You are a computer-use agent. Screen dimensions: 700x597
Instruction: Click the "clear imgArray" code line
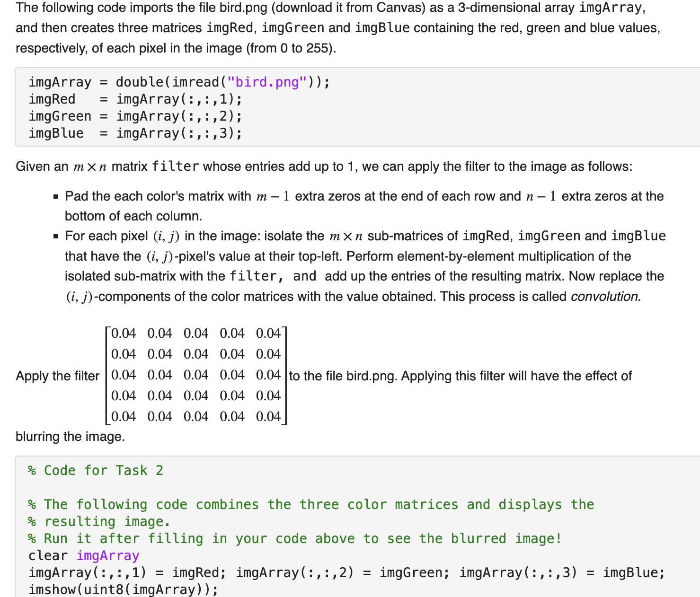pos(84,556)
